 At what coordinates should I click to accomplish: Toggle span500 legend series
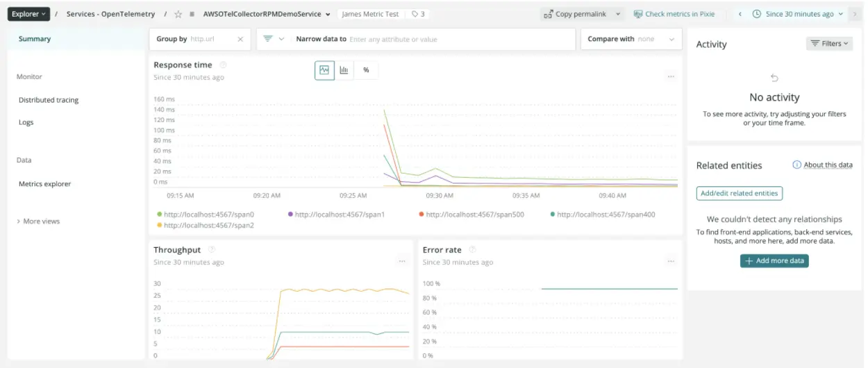point(471,215)
